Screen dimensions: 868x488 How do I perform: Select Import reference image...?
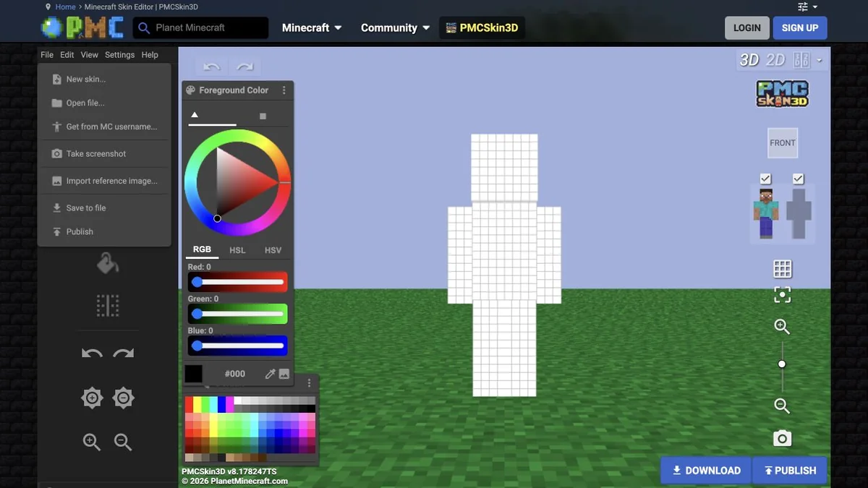click(x=104, y=181)
